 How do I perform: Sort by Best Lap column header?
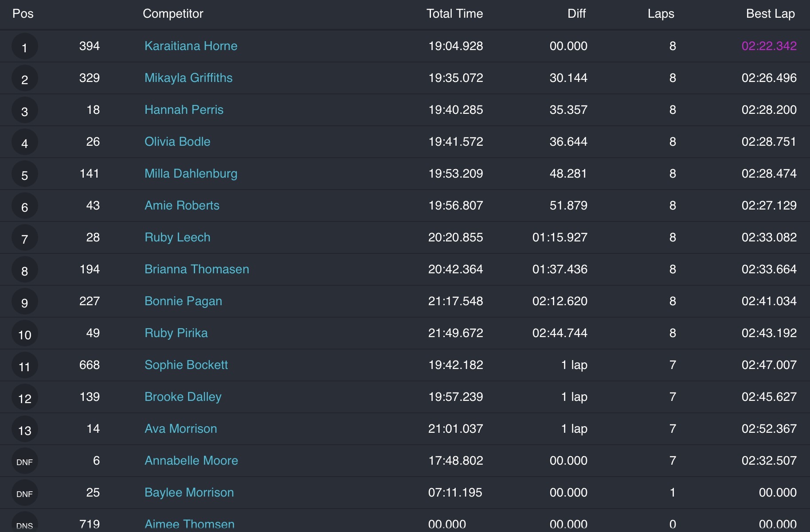(x=770, y=14)
